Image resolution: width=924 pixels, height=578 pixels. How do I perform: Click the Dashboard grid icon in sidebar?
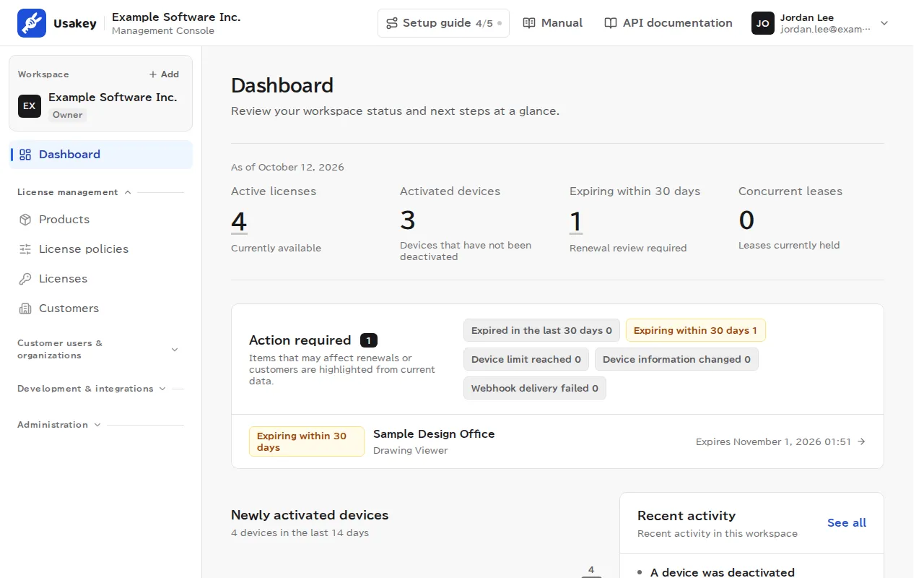(25, 155)
